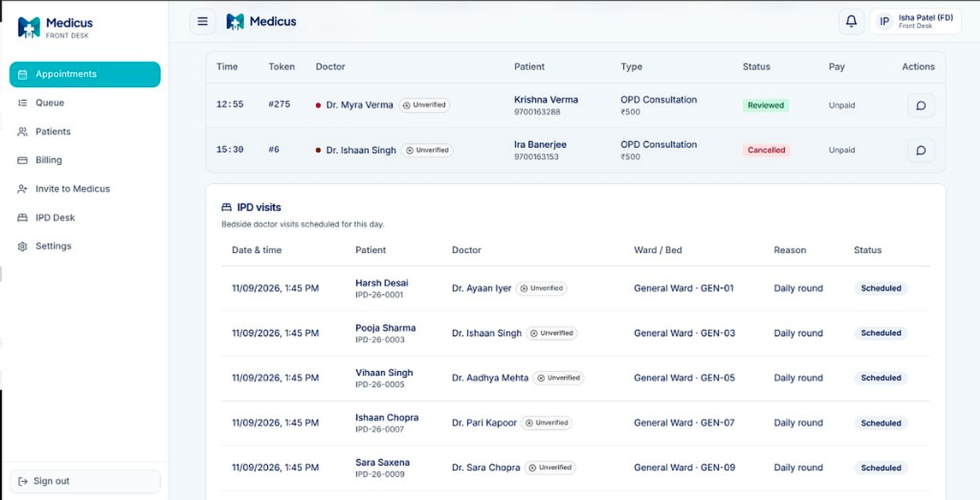Open patient Krishna Verma details
The width and height of the screenshot is (980, 500).
[546, 100]
